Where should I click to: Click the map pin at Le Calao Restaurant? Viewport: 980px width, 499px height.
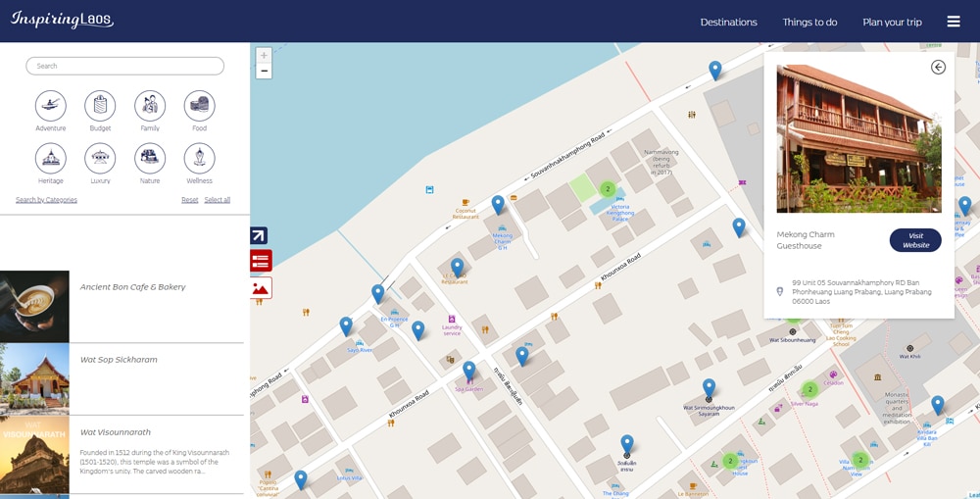(458, 268)
